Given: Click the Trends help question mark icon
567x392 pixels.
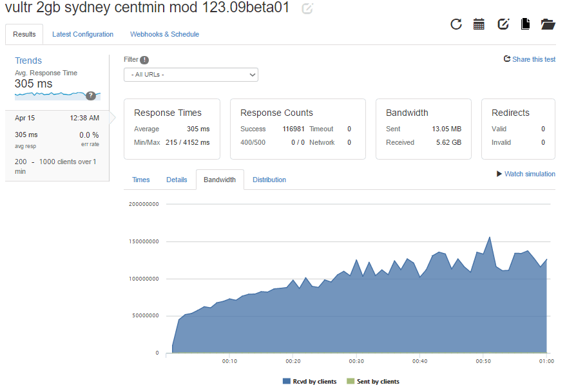Looking at the screenshot, I should click(91, 95).
